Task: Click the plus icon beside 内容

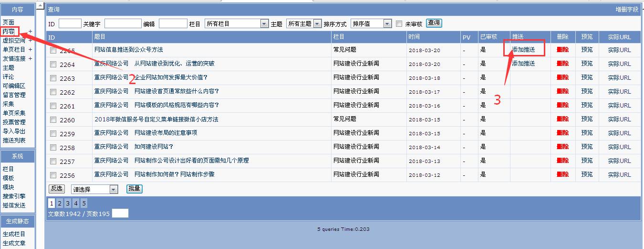Action: coord(30,32)
